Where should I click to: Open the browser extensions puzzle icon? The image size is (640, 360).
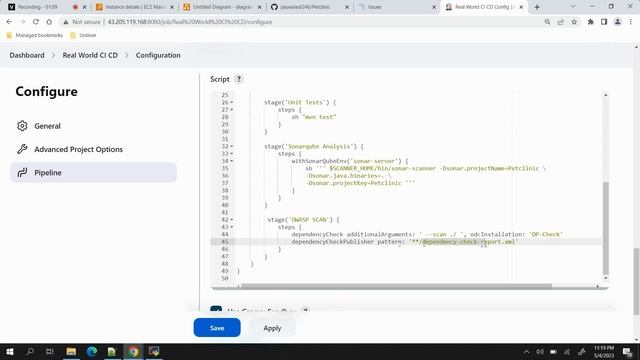point(591,22)
